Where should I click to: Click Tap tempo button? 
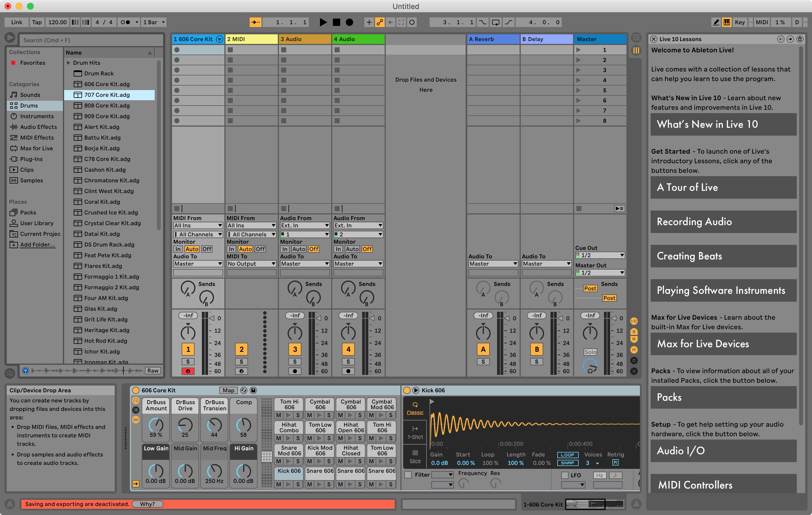tap(37, 22)
